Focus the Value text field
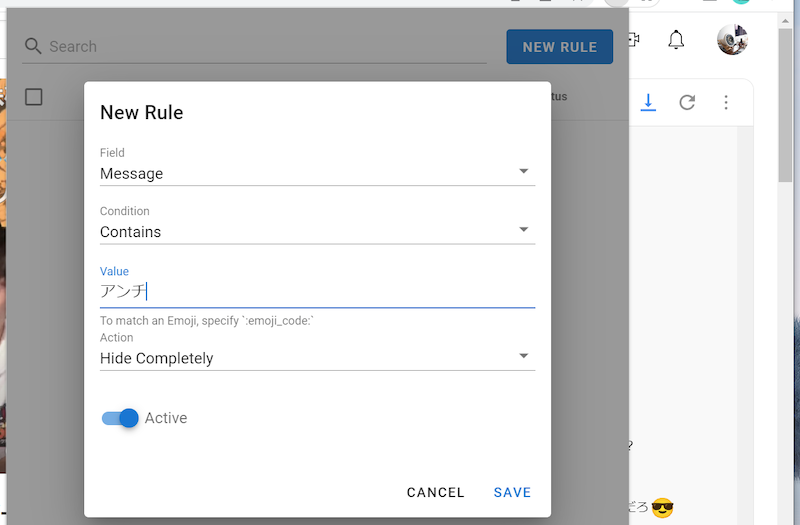The height and width of the screenshot is (525, 800). pos(317,291)
